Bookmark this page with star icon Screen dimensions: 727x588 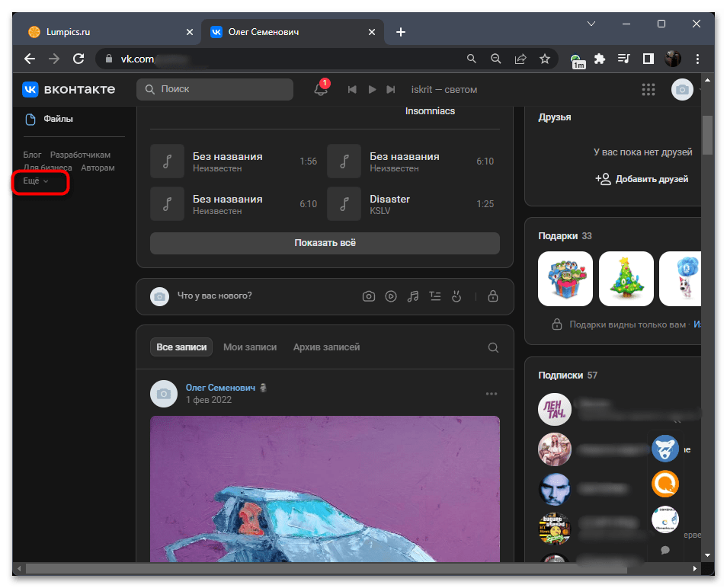point(544,59)
